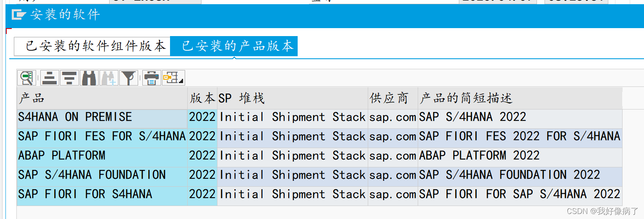Set a filter with the funnel icon
Screen dimensions: 644x219
click(128, 78)
